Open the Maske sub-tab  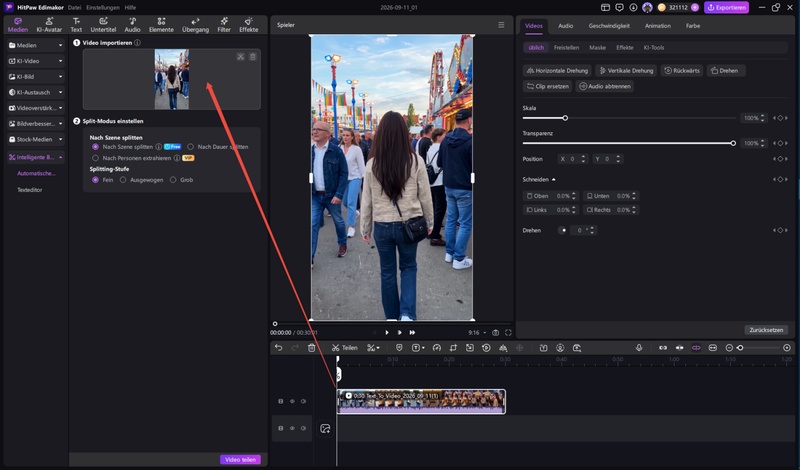[x=597, y=47]
